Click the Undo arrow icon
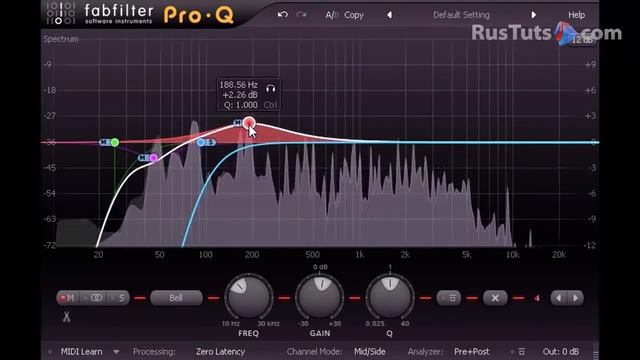 [x=282, y=15]
